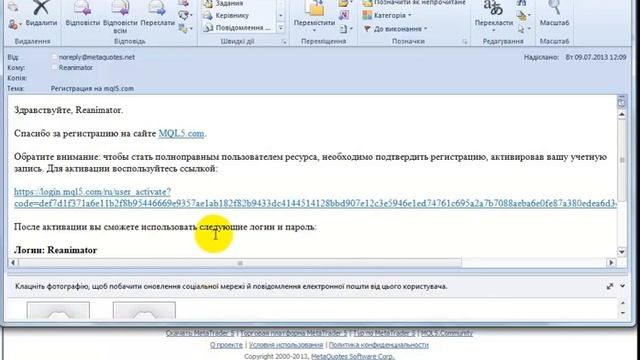Click people pane scroll down arrow
Viewport: 640px width, 360px height.
[x=622, y=313]
